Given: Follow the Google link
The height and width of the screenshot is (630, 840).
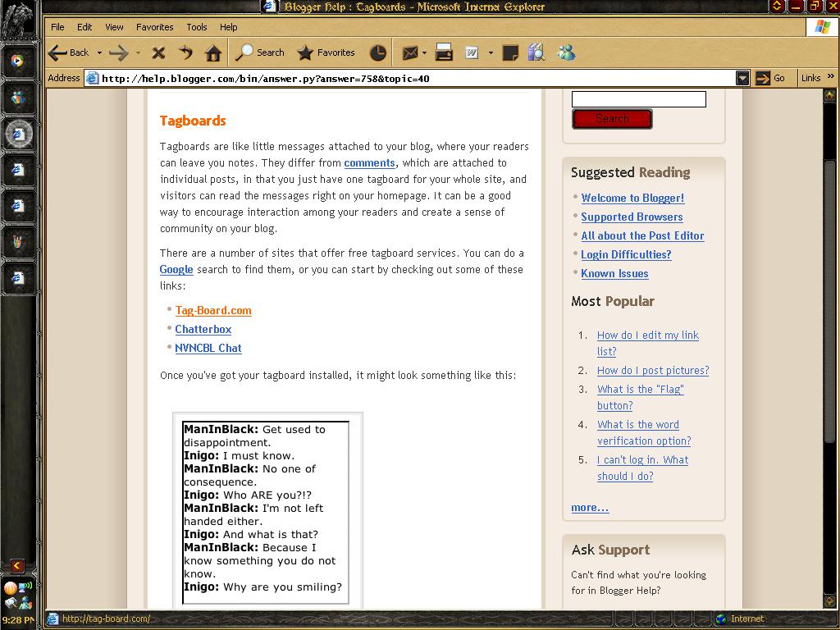Looking at the screenshot, I should [x=176, y=269].
